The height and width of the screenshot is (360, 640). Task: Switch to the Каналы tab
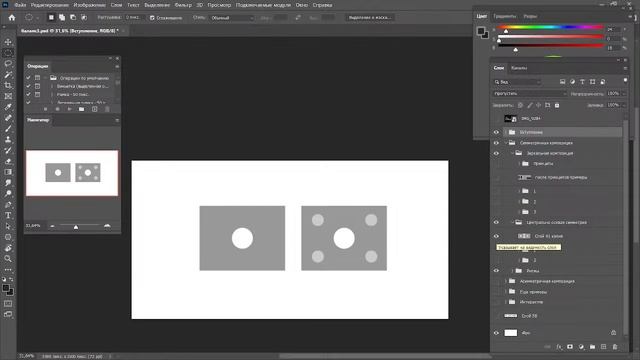[519, 68]
